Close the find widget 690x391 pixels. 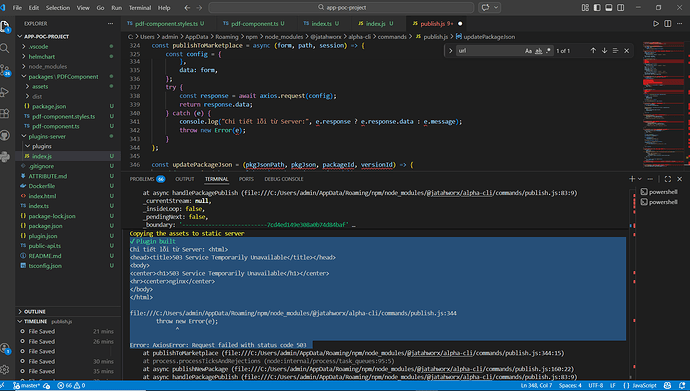pyautogui.click(x=627, y=51)
